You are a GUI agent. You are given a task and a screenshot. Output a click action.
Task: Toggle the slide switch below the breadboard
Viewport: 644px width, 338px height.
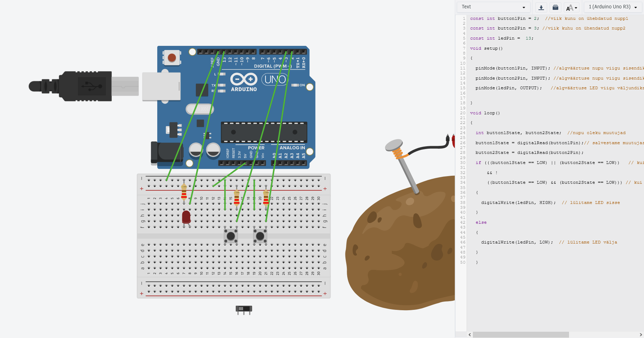click(244, 309)
